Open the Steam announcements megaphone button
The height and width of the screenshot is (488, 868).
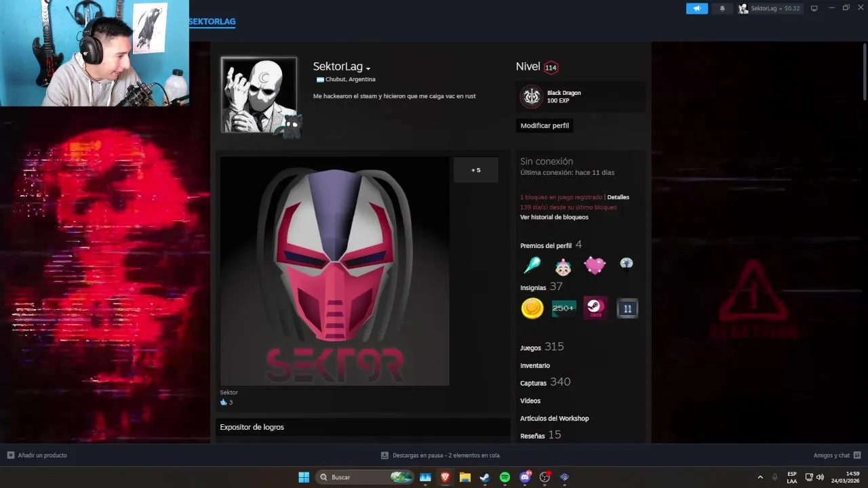pyautogui.click(x=696, y=8)
